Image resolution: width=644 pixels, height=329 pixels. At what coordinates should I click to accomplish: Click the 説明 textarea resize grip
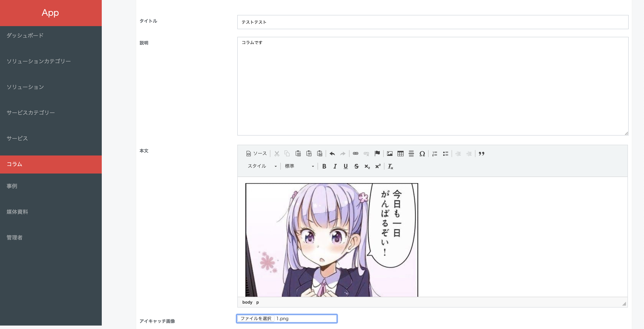(626, 133)
